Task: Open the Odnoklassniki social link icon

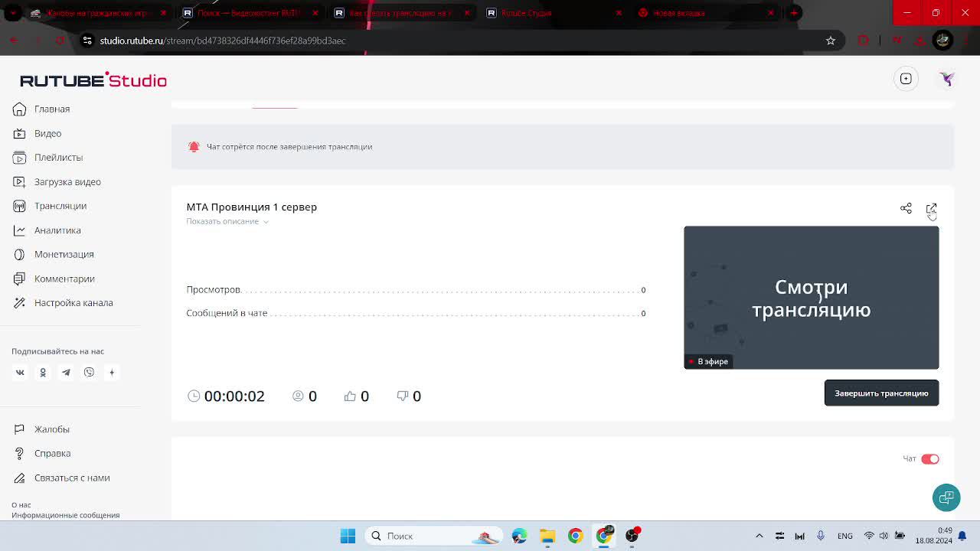Action: (43, 373)
